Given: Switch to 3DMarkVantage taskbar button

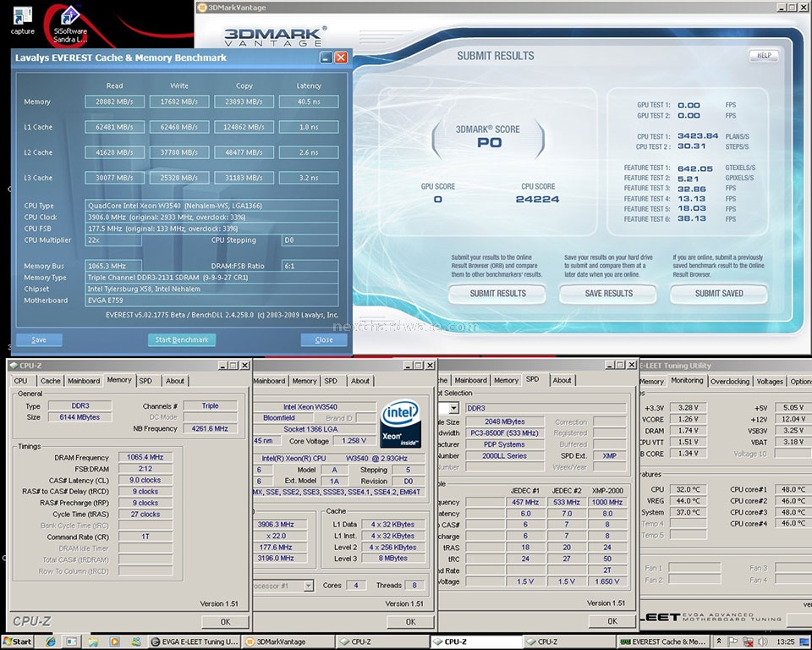Looking at the screenshot, I should coord(288,642).
